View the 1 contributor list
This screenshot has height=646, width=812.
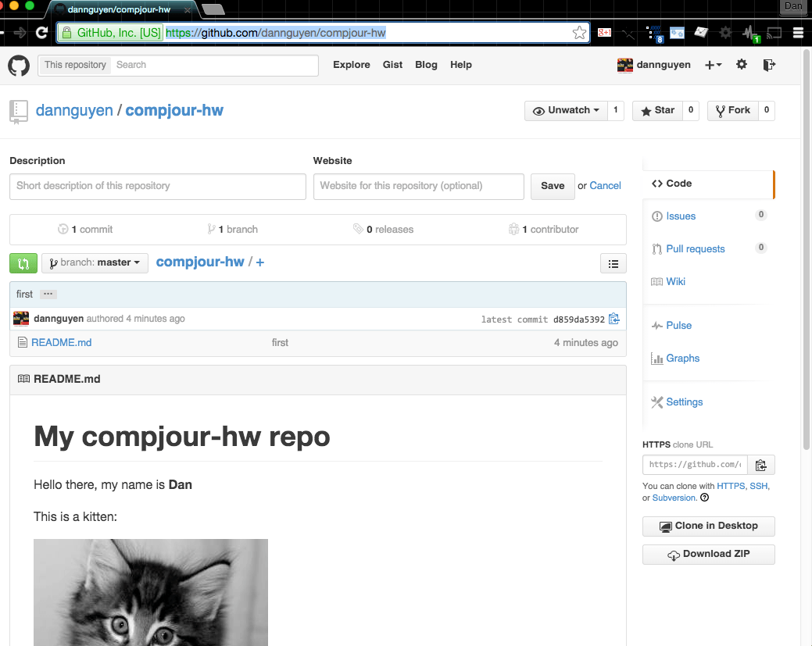point(544,230)
